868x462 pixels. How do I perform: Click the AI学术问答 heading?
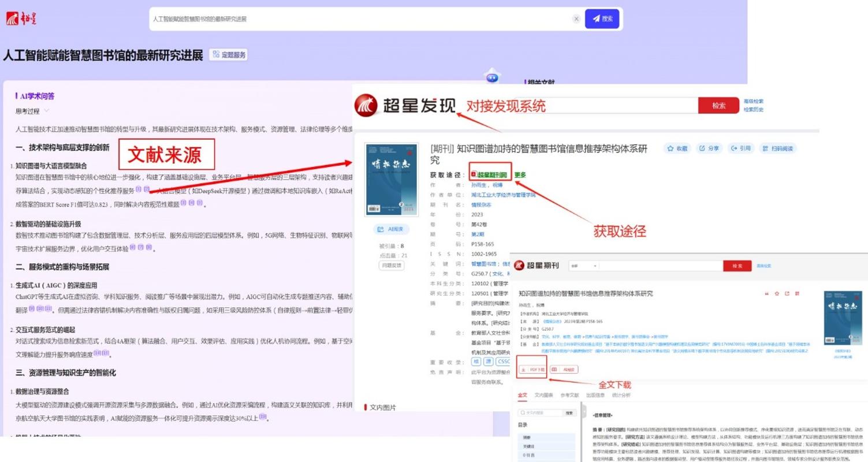click(x=37, y=96)
